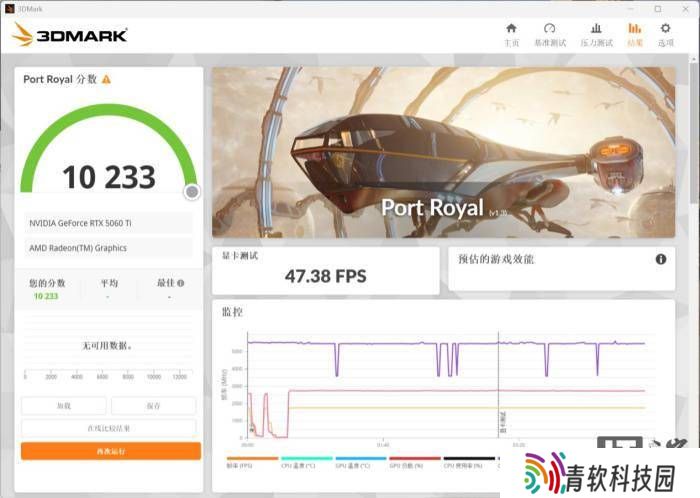Screen dimensions: 700x498
Task: Open the Options (选项) gear tab
Action: [665, 35]
